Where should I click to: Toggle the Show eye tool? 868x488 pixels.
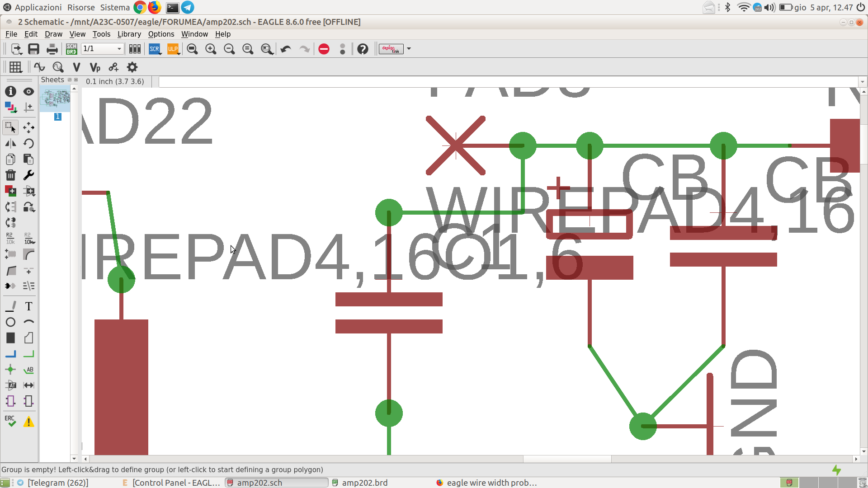tap(28, 92)
